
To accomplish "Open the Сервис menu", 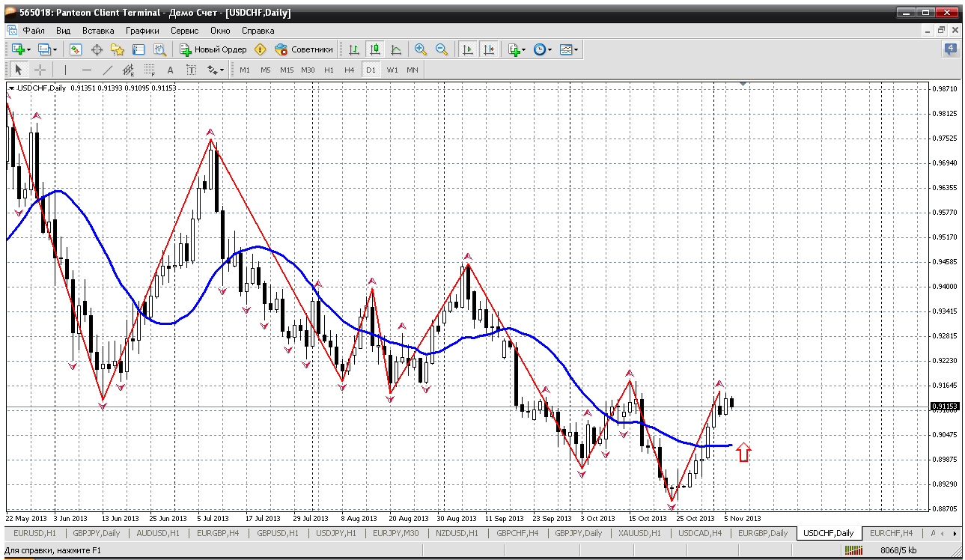I will coord(184,31).
